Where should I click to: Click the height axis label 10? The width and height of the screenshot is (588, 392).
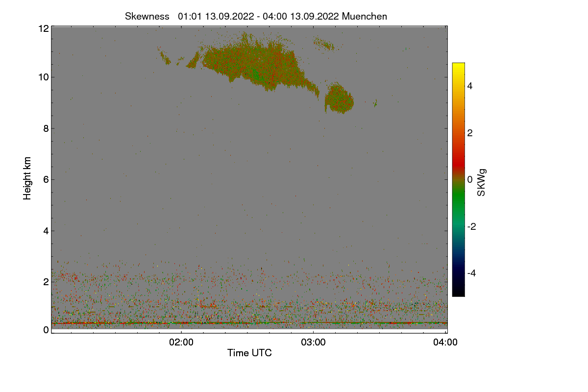(44, 77)
